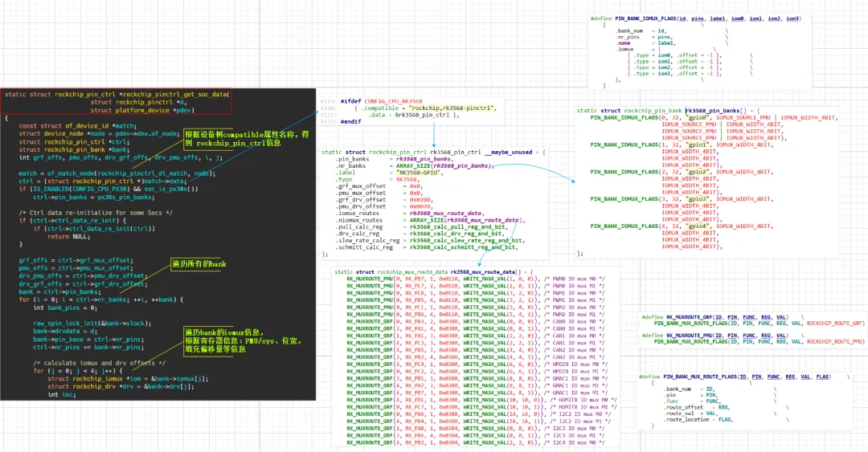Click the .type = RK3568 field
868x452 pixels.
[x=378, y=179]
